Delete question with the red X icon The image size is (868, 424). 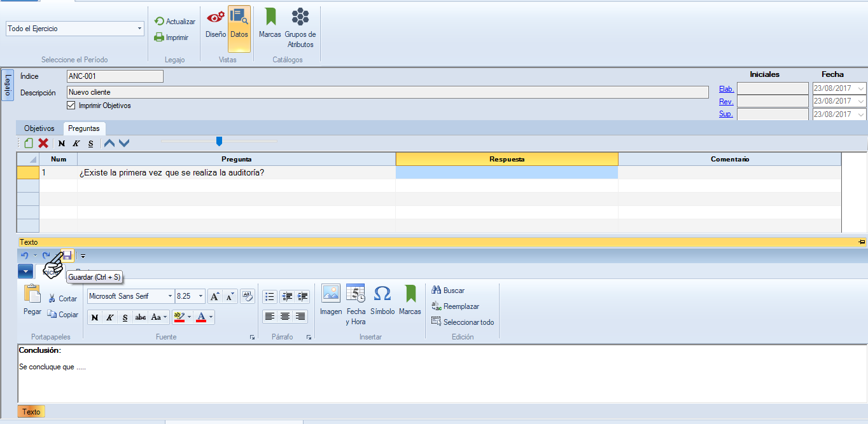click(43, 144)
